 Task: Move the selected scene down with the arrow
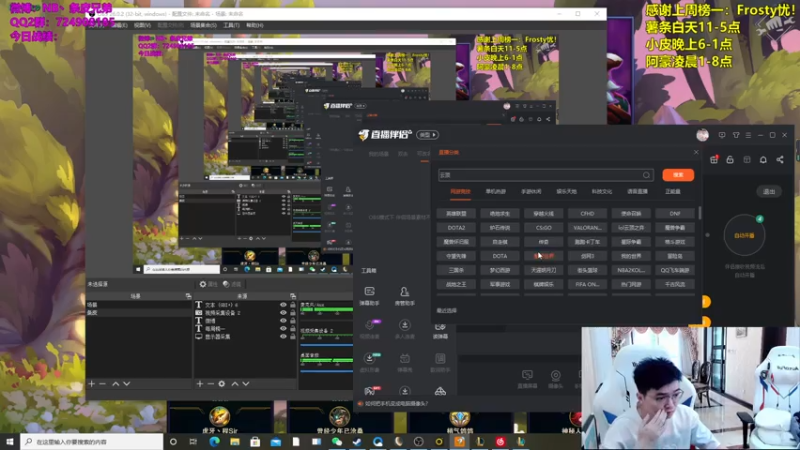127,384
